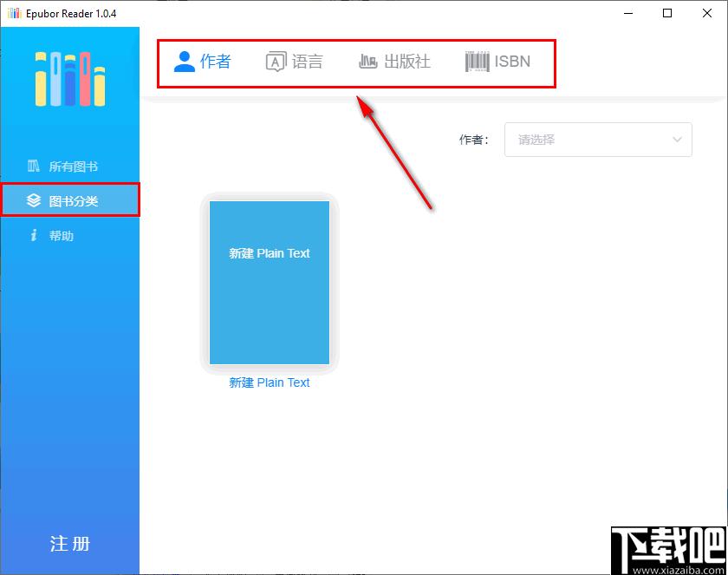Close the Epubor Reader window

tap(706, 13)
